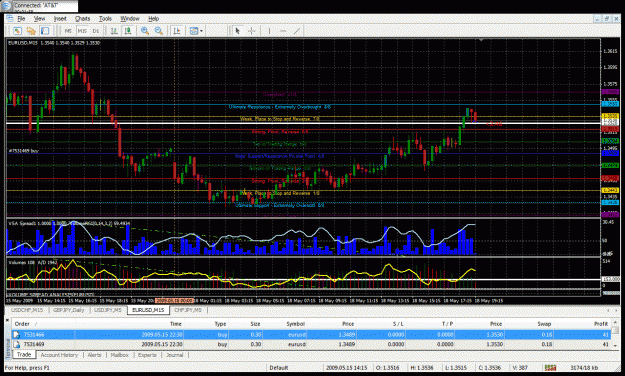The height and width of the screenshot is (376, 625).
Task: Open the Templates icon
Action: point(194,31)
